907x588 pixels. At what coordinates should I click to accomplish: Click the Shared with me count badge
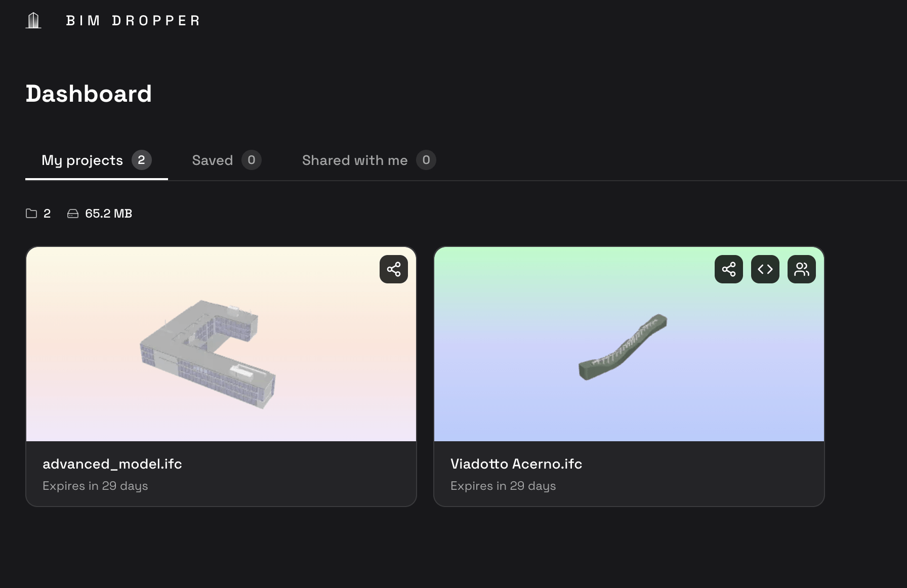pos(426,160)
